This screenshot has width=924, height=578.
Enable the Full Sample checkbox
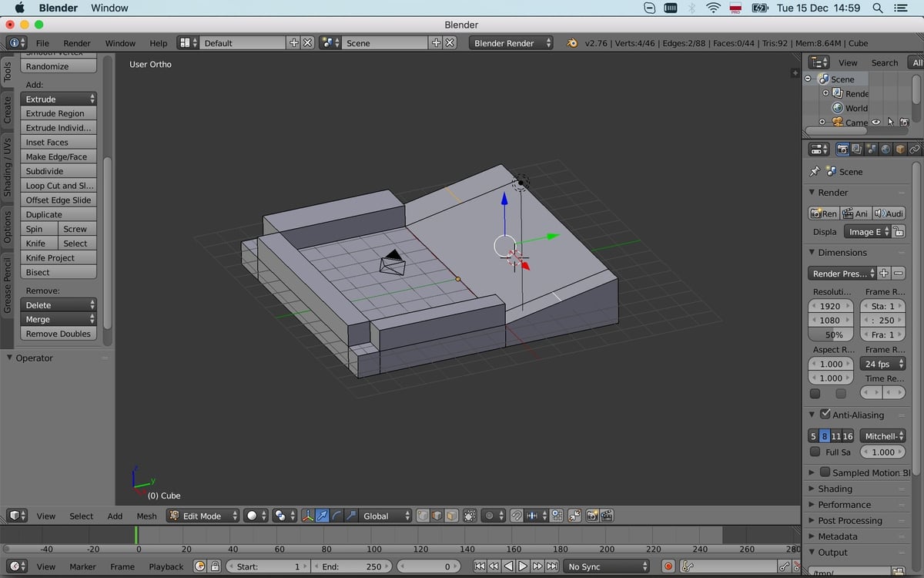tap(815, 452)
